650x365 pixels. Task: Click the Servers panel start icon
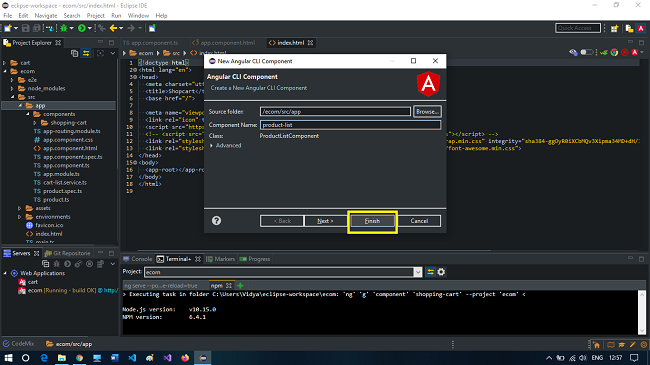click(x=68, y=264)
